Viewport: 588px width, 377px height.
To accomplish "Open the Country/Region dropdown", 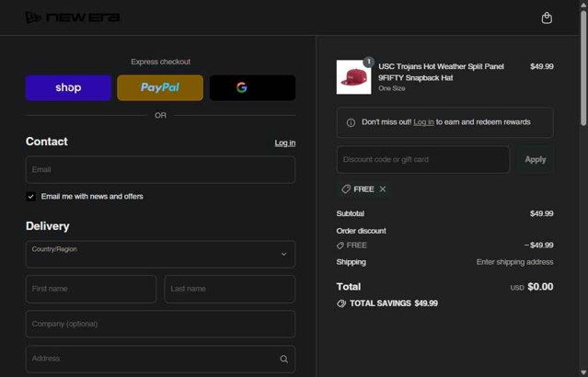I will 160,254.
